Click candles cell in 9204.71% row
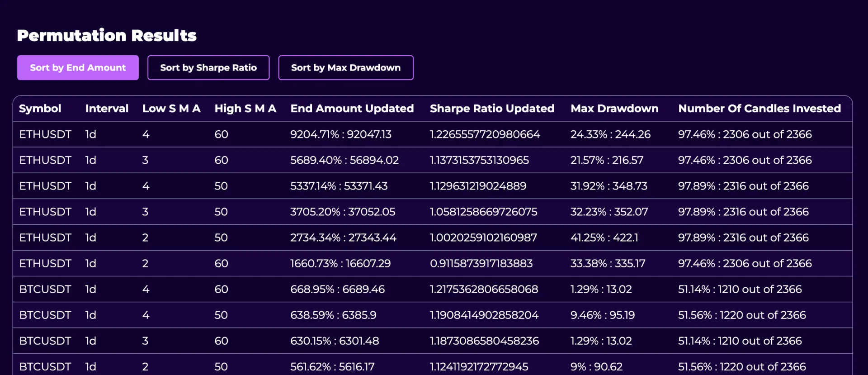This screenshot has width=868, height=375. 745,134
